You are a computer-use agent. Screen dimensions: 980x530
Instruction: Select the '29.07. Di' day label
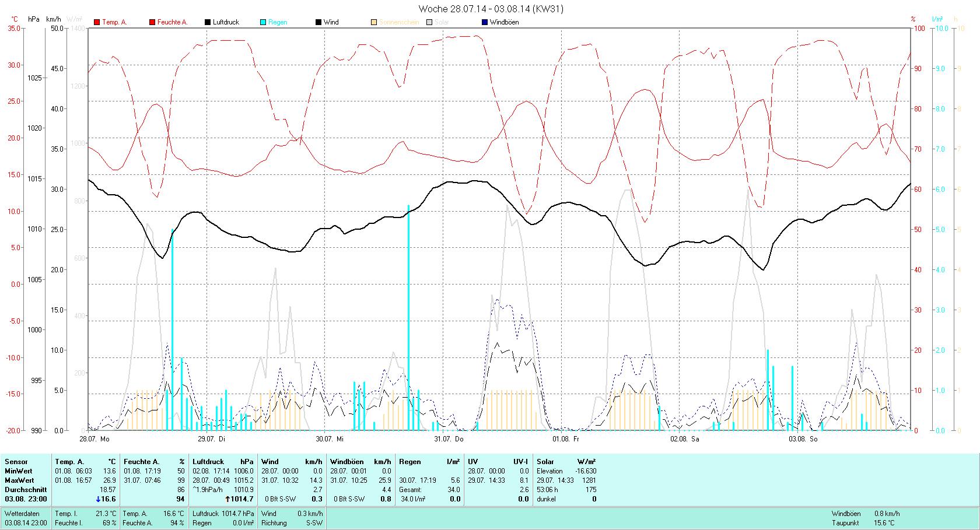pos(211,438)
